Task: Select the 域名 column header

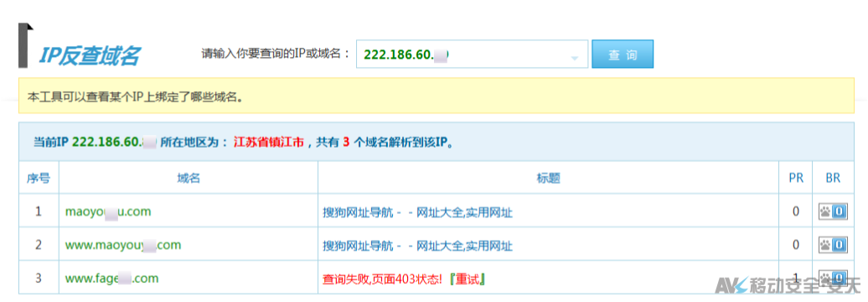Action: (189, 178)
